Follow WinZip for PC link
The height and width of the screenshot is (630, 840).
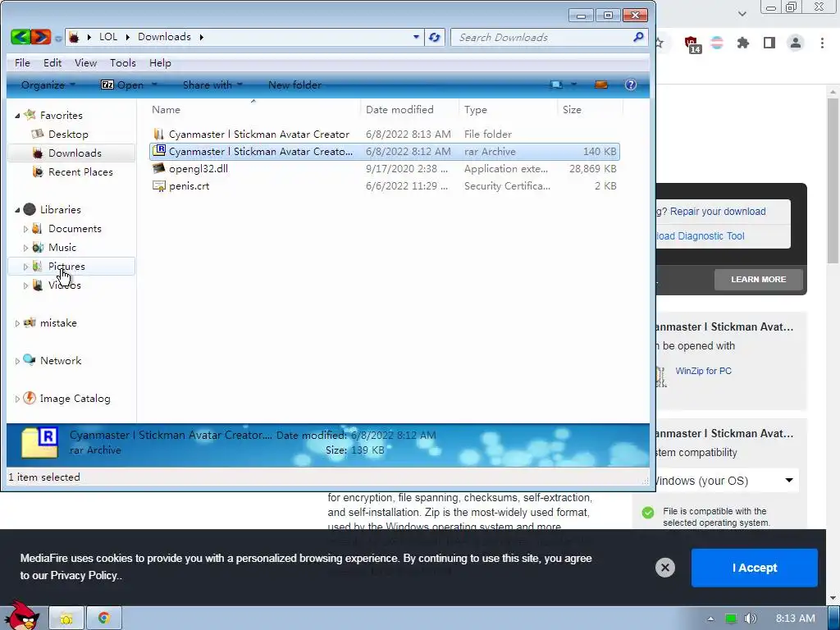(x=703, y=371)
